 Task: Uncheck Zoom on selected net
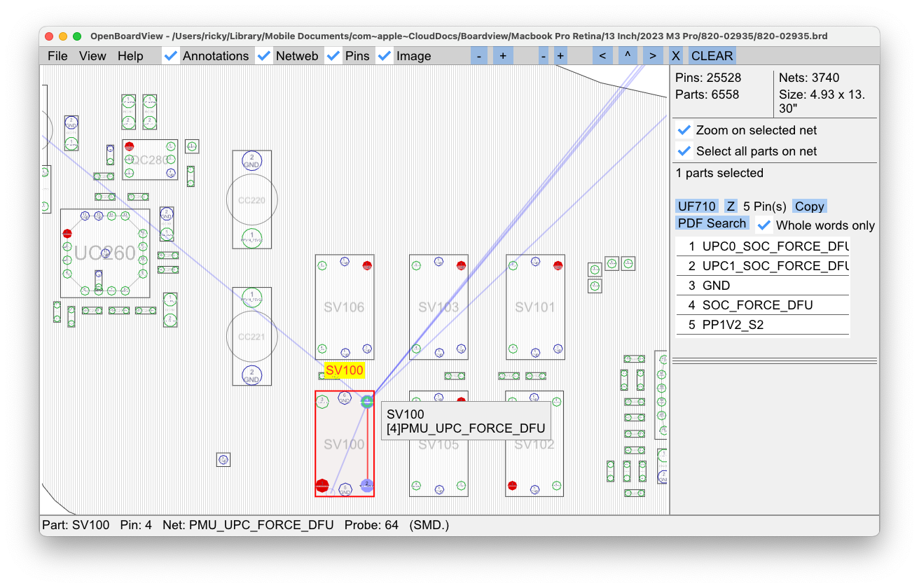[x=684, y=129]
